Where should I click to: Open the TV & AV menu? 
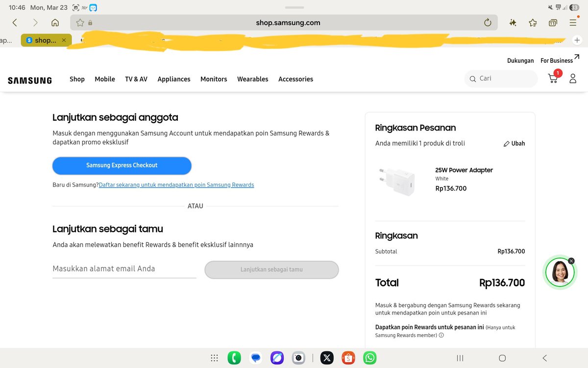[x=136, y=79]
